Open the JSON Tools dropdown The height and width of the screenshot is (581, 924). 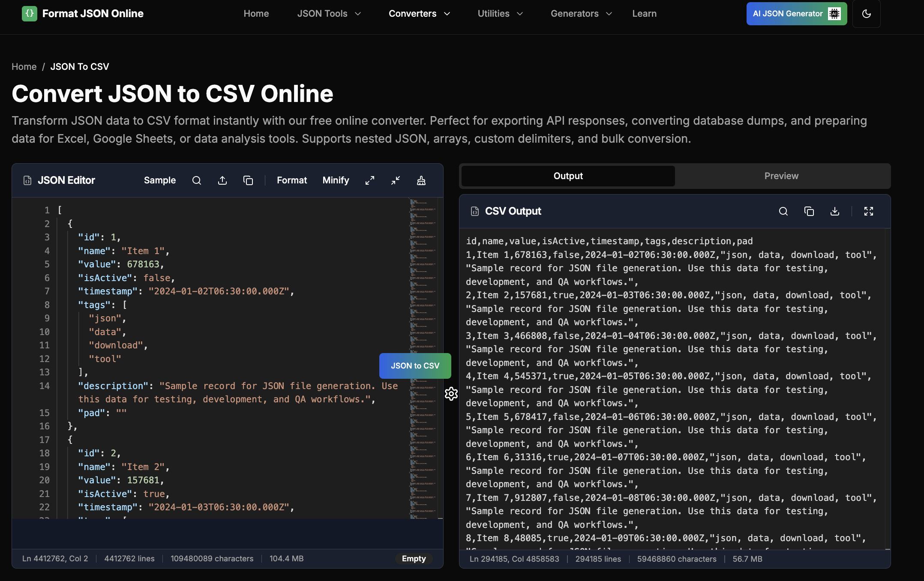[x=329, y=13]
